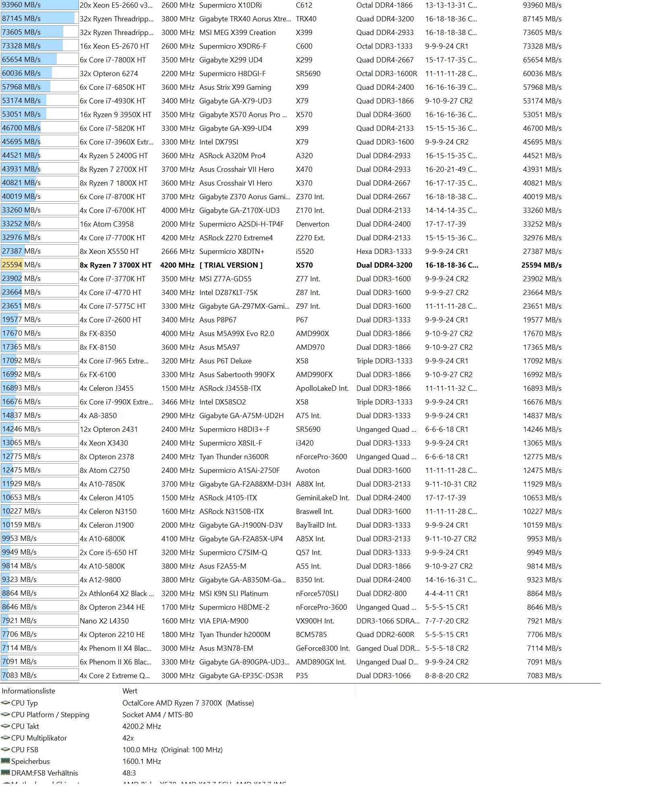The height and width of the screenshot is (786, 672).
Task: Click Asus Crosshair VII Hero cell
Action: 237,169
